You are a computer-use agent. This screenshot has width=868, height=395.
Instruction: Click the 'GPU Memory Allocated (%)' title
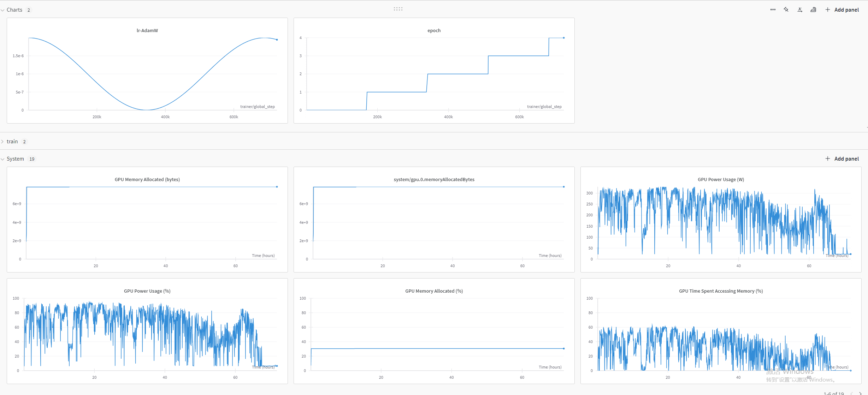click(434, 291)
